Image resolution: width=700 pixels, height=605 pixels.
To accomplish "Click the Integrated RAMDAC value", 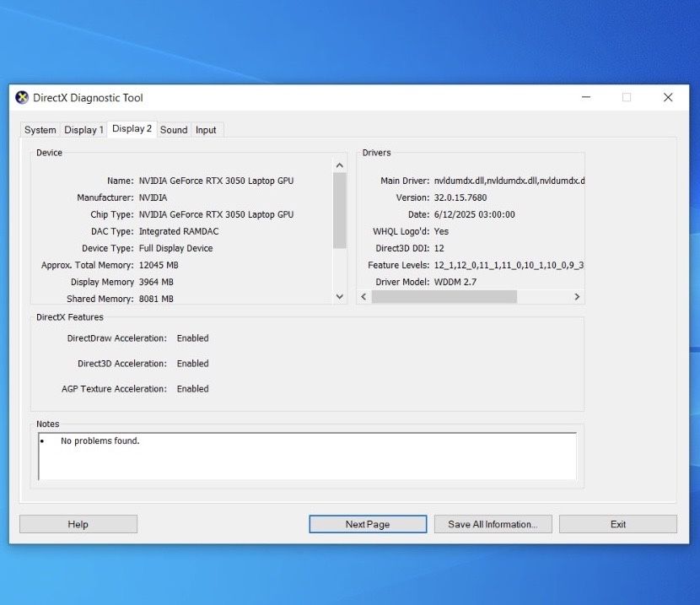I will pos(179,231).
